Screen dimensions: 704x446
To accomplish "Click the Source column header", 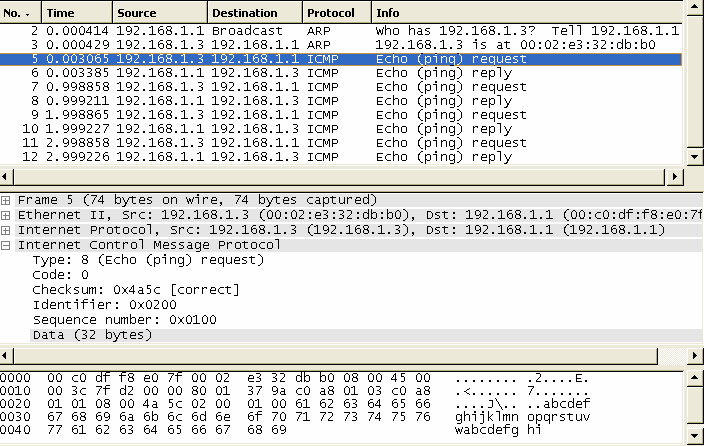I will tap(160, 13).
